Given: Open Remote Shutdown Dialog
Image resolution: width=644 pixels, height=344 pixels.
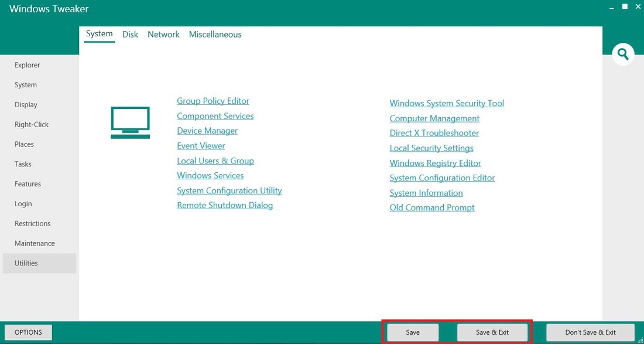Looking at the screenshot, I should point(225,205).
